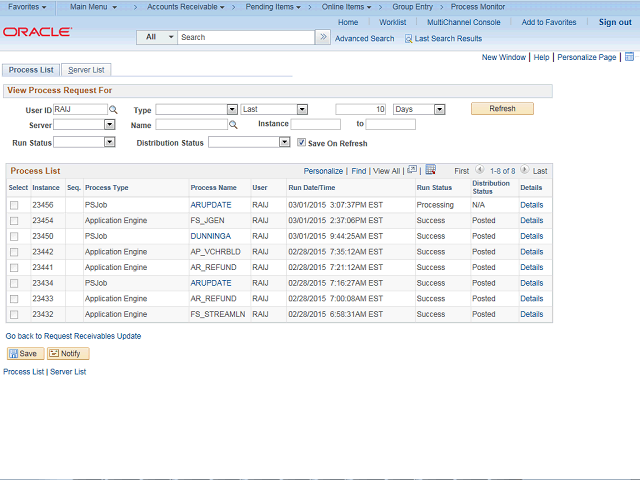Screen dimensions: 640x480
Task: Select checkbox for instance 23441 AR_REFUND
Action: 14,268
